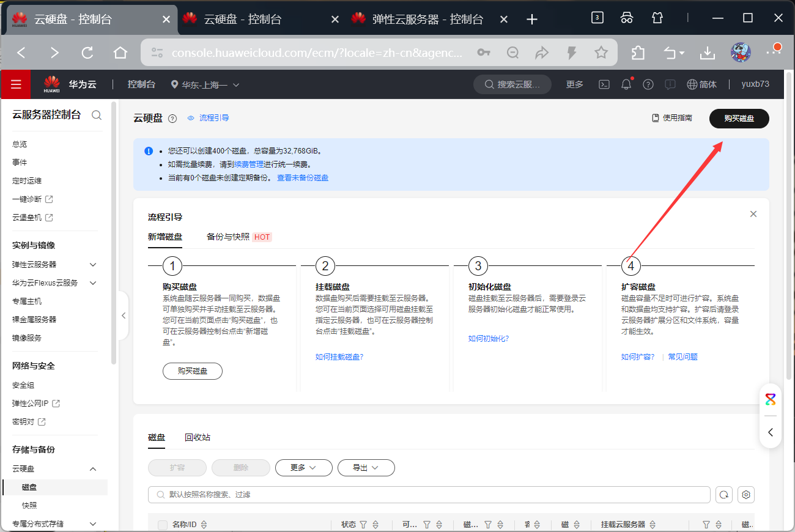Click the 查看未备份磁盘 link

coord(303,178)
